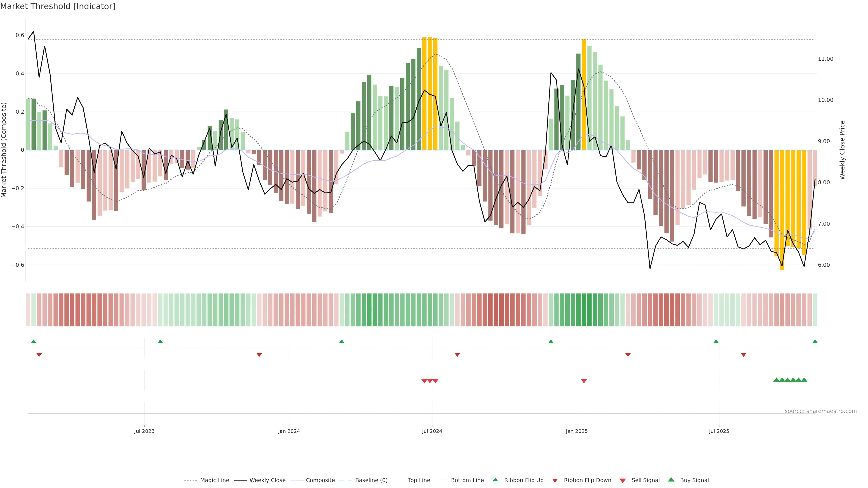Click the Ribbon Flip Up legend triangle icon
The image size is (868, 488).
(495, 480)
